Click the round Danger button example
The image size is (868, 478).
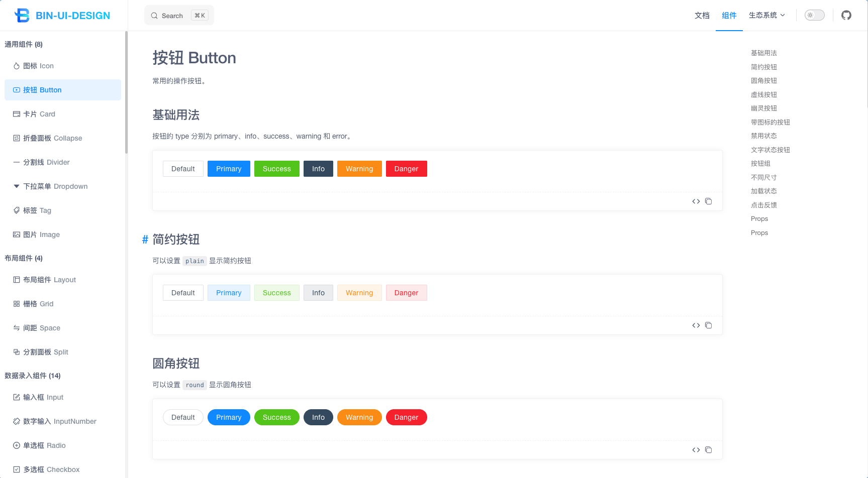point(406,417)
